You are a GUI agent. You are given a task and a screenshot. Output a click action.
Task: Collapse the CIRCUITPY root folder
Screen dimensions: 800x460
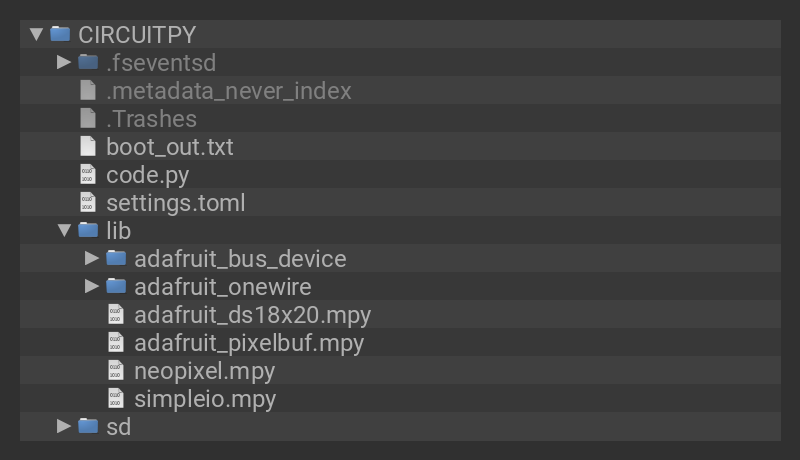pyautogui.click(x=36, y=34)
